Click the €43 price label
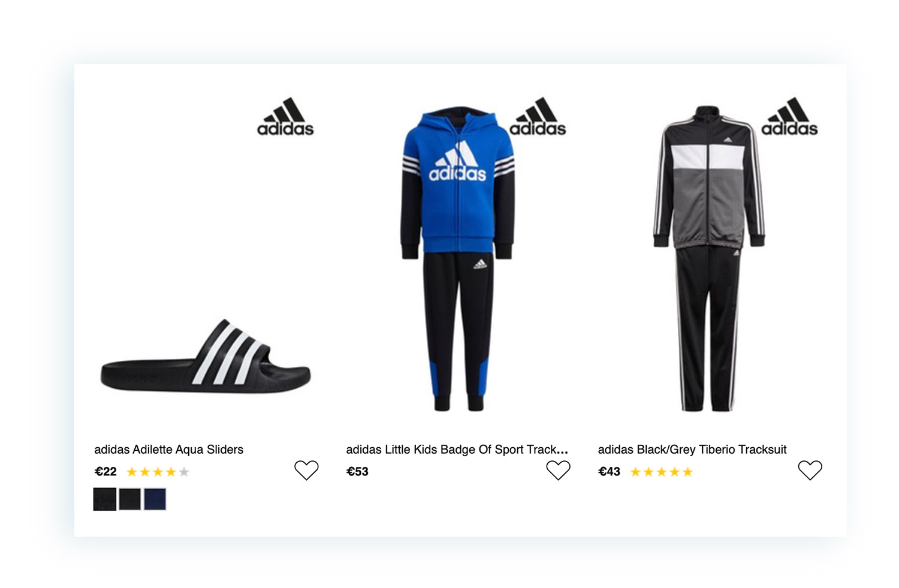Viewport: 899px width, 588px height. tap(609, 472)
